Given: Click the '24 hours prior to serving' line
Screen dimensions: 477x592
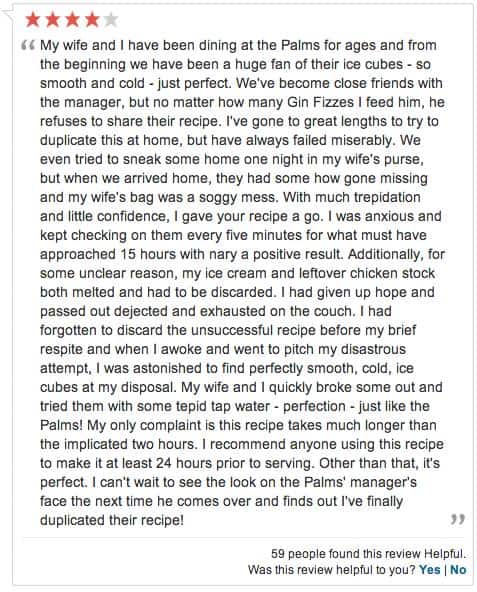Looking at the screenshot, I should 240,463.
